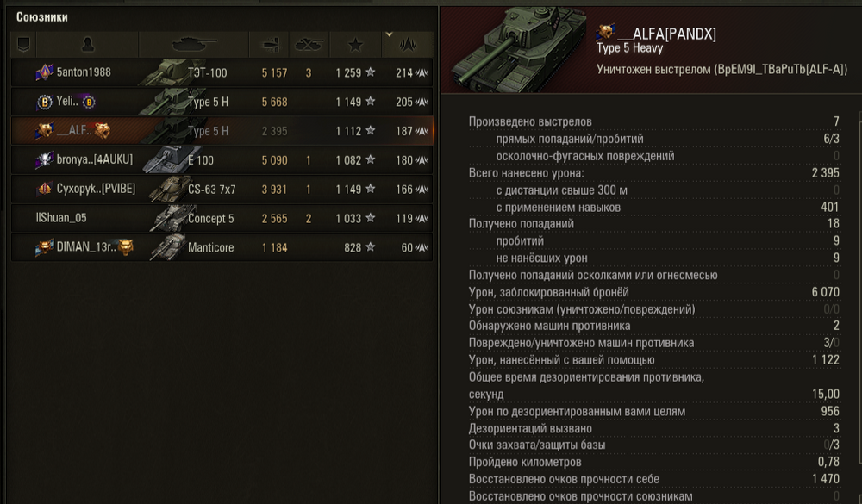Click the statistics panel scrollbar

859,286
